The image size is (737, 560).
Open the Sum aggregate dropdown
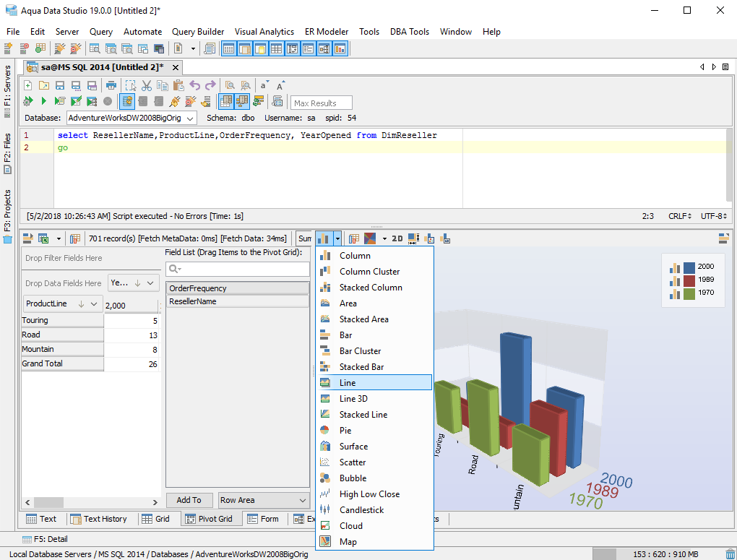pos(305,238)
